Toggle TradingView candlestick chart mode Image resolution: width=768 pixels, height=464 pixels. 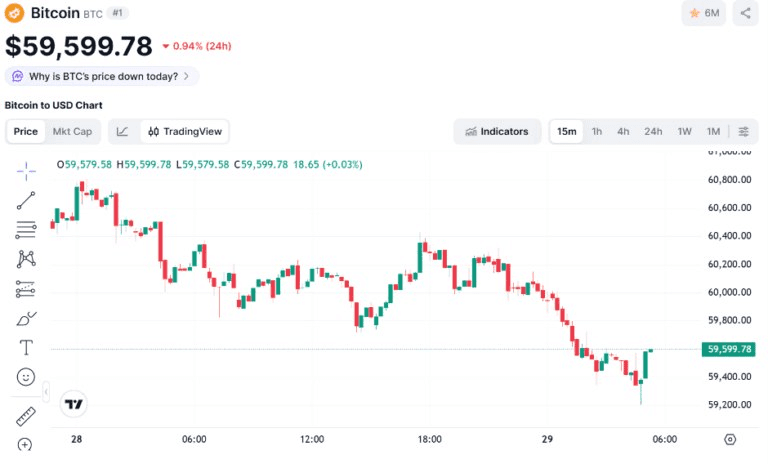185,131
